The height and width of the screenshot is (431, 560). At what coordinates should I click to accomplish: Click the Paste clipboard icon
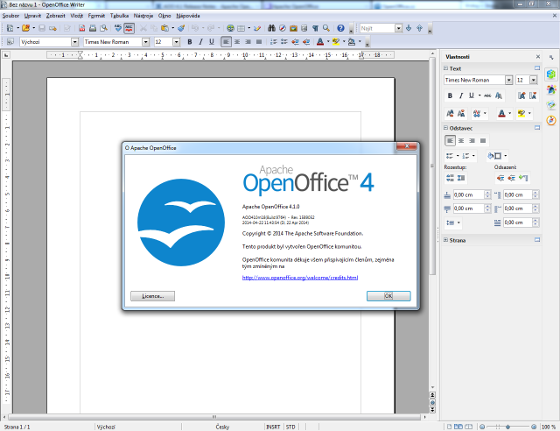coord(165,28)
